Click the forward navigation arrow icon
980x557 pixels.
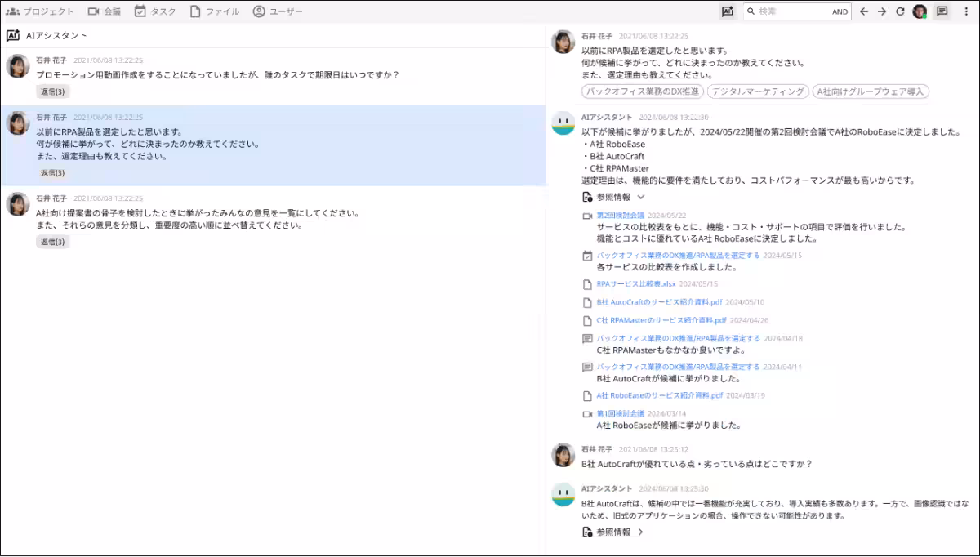[884, 11]
